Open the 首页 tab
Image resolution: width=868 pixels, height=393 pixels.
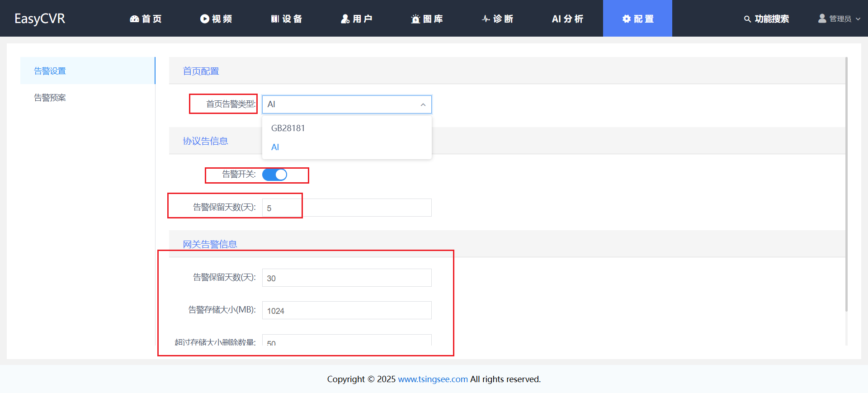pos(146,19)
